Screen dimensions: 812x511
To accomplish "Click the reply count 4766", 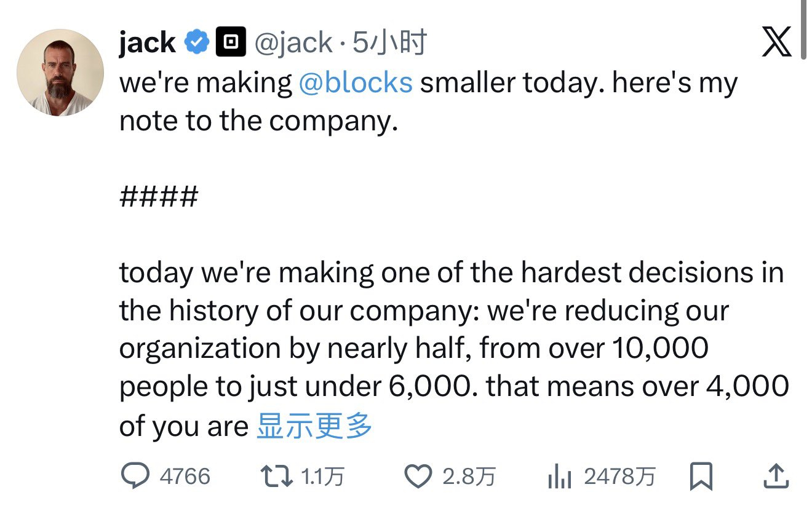I will pyautogui.click(x=183, y=475).
